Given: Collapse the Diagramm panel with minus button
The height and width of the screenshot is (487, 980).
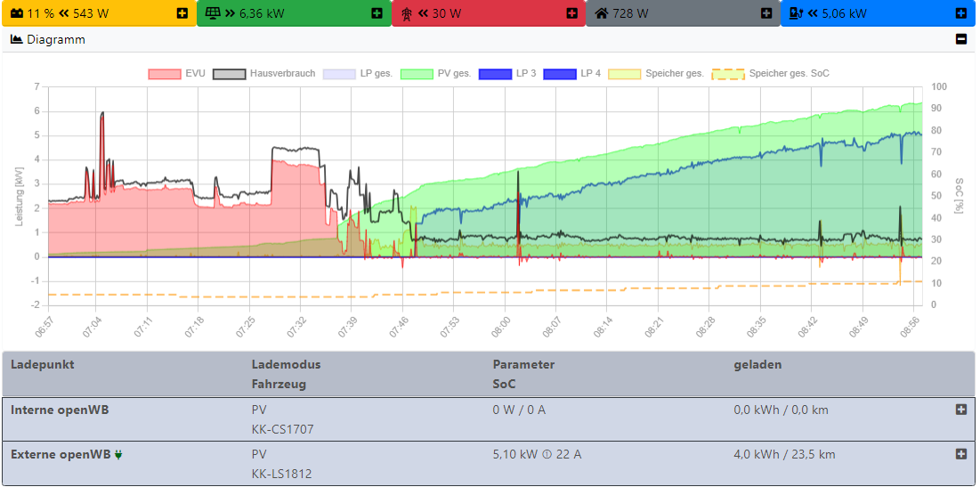Looking at the screenshot, I should [x=960, y=39].
